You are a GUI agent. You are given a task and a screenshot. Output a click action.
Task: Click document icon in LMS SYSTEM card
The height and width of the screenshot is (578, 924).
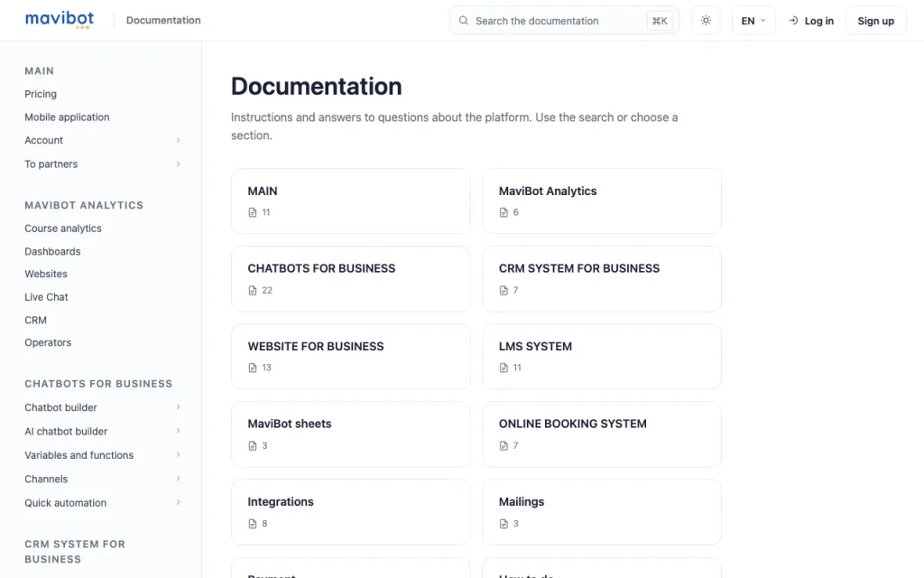(504, 368)
